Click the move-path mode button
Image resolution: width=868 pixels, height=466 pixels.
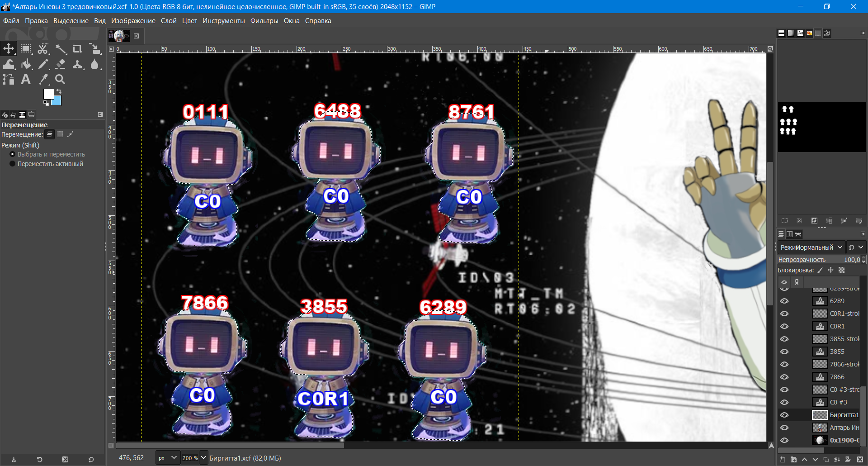(70, 134)
